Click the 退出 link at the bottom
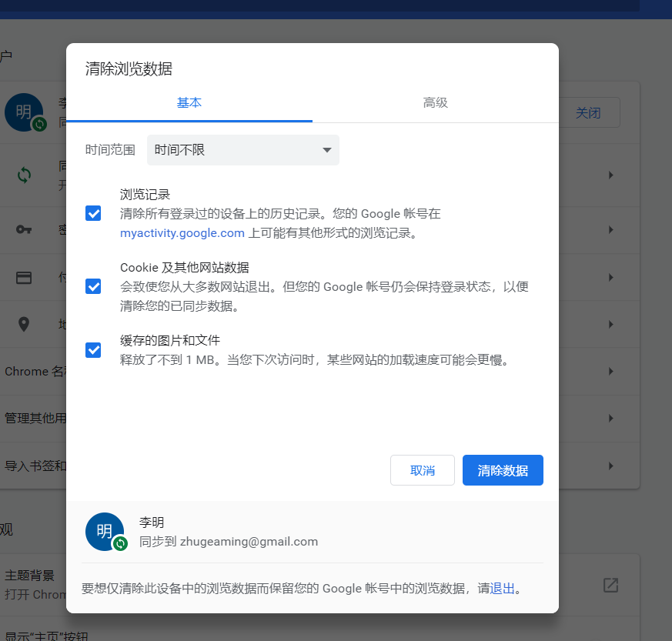The width and height of the screenshot is (672, 641). (x=501, y=587)
